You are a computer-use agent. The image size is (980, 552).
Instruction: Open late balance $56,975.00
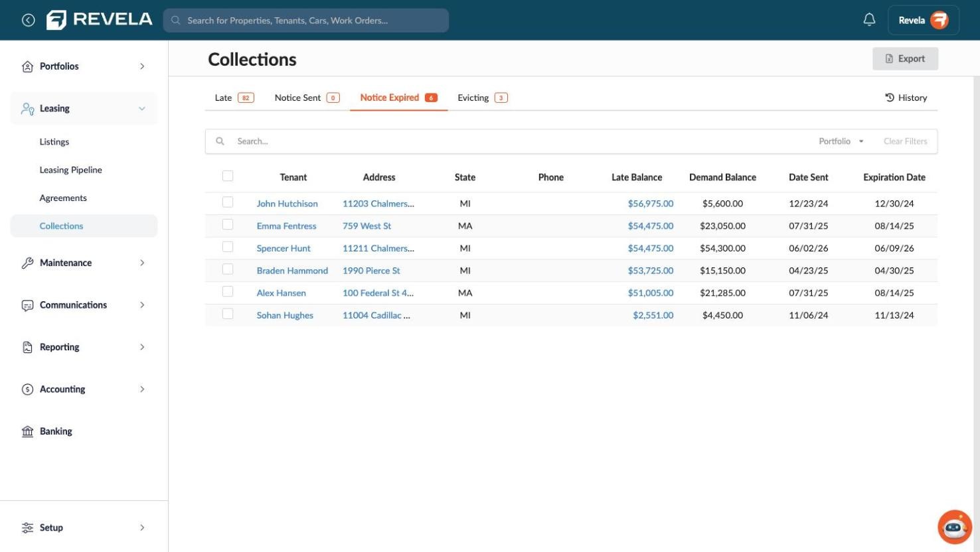click(x=651, y=204)
